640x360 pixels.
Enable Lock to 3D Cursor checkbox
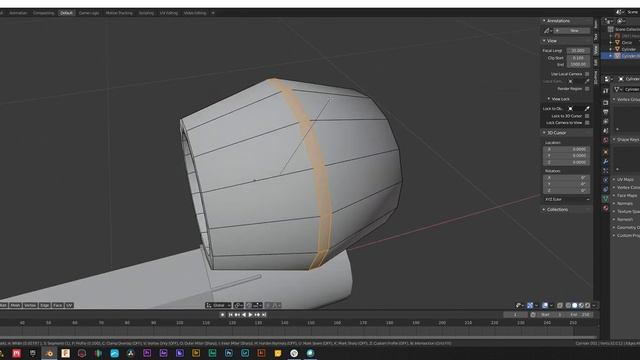pos(587,116)
